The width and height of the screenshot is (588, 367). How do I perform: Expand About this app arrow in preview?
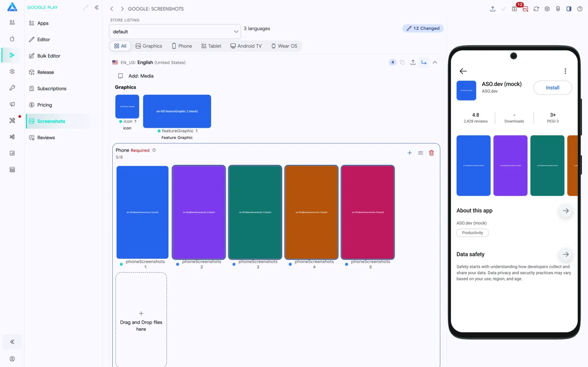pos(566,211)
